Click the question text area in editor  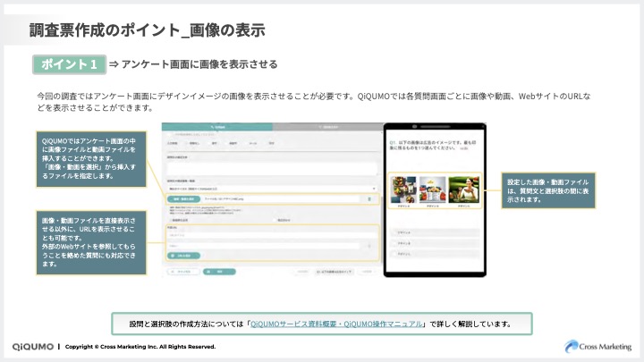272,168
